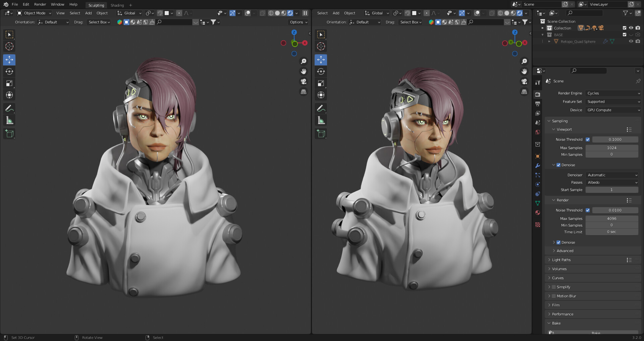The height and width of the screenshot is (341, 644).
Task: Select the Add Cube tool
Action: (9, 133)
